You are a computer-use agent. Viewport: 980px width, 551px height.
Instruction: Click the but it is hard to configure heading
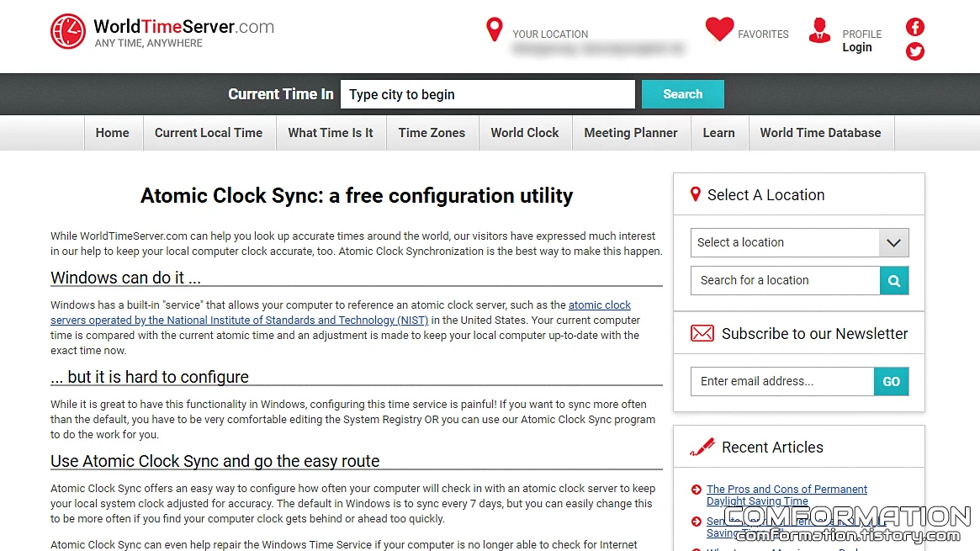coord(150,377)
